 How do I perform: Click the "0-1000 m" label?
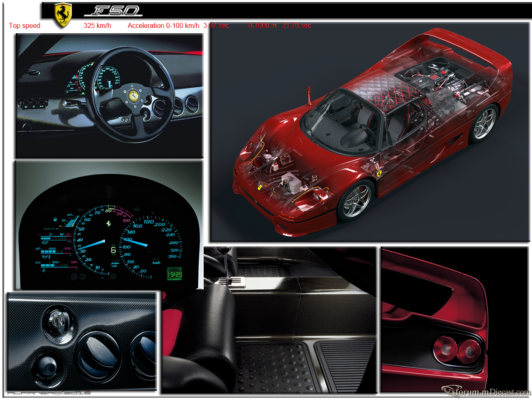pyautogui.click(x=262, y=25)
